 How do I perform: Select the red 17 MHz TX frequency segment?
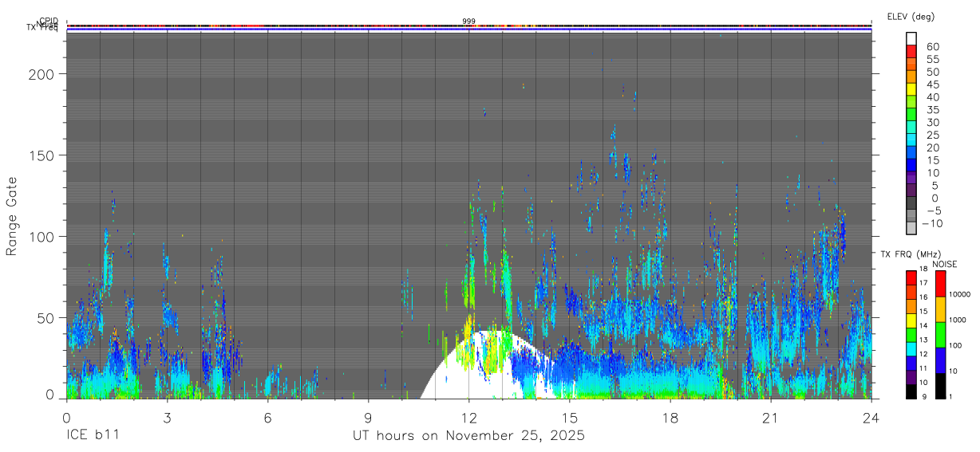tap(911, 278)
